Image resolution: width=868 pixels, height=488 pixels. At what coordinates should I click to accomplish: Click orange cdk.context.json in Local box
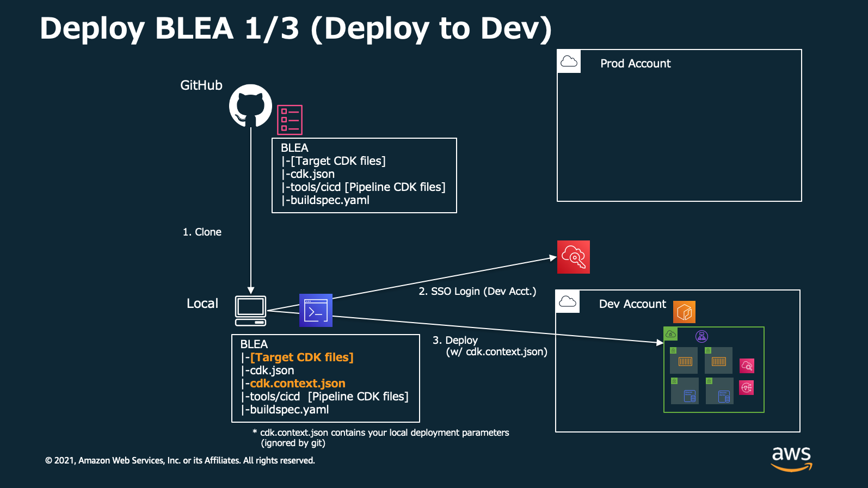pyautogui.click(x=298, y=384)
